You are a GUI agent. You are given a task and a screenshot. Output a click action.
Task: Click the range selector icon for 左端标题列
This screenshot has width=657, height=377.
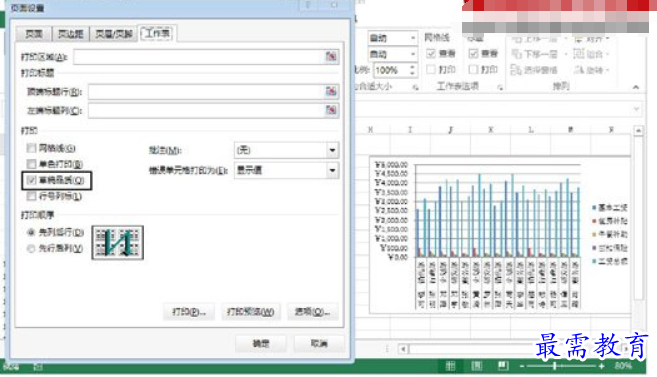331,110
